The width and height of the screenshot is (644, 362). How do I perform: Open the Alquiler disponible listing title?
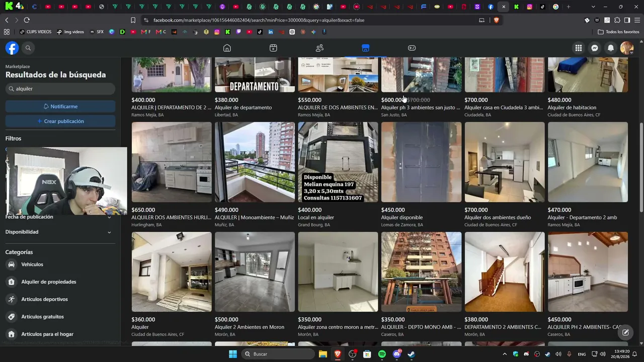pyautogui.click(x=402, y=218)
